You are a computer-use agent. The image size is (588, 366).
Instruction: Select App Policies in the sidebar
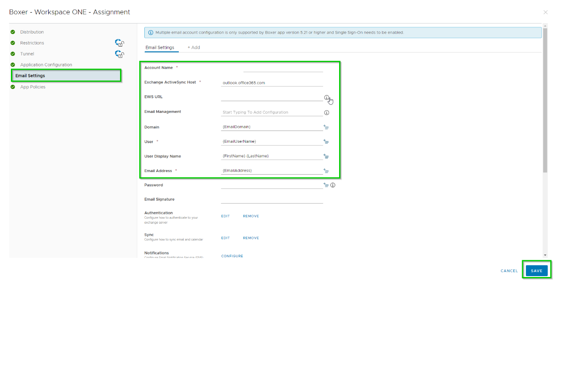[32, 87]
